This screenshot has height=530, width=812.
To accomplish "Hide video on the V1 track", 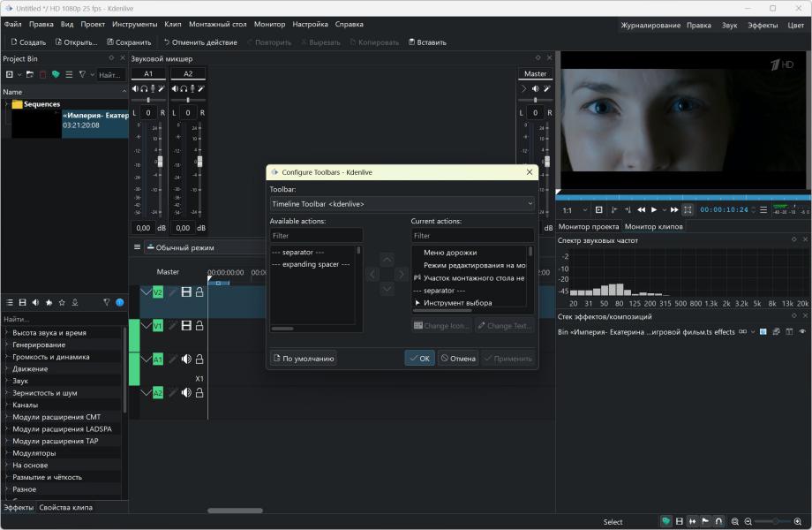I will click(x=186, y=326).
